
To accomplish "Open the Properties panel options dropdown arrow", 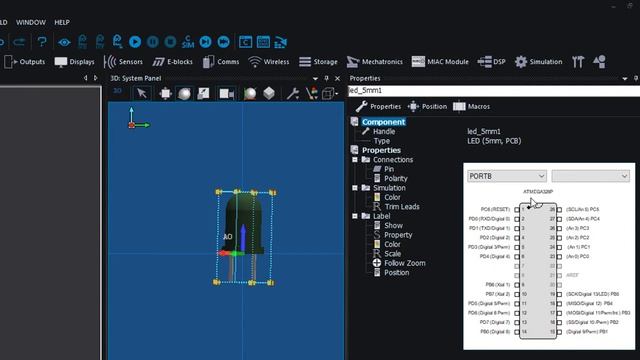I will 625,78.
